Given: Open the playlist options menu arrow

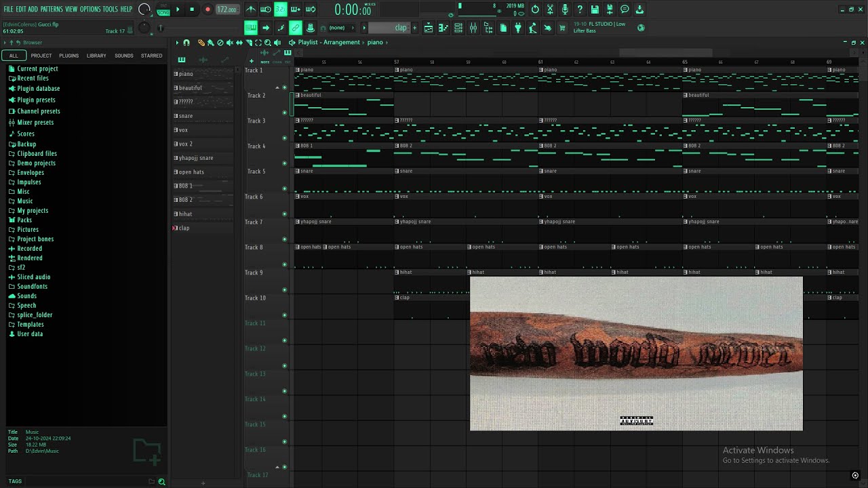Looking at the screenshot, I should point(177,43).
